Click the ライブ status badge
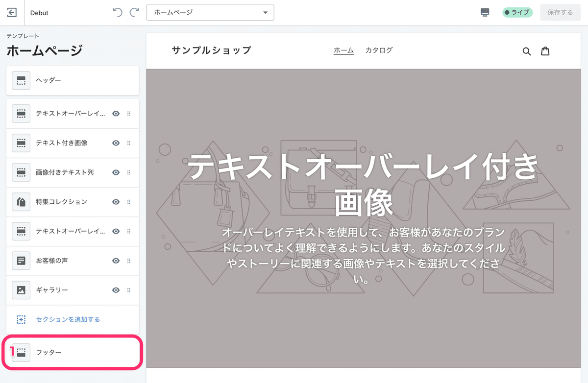Viewport: 588px width, 383px height. point(517,13)
